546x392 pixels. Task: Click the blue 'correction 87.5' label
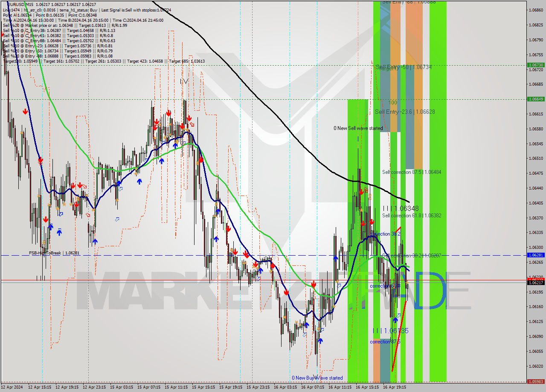coord(385,342)
